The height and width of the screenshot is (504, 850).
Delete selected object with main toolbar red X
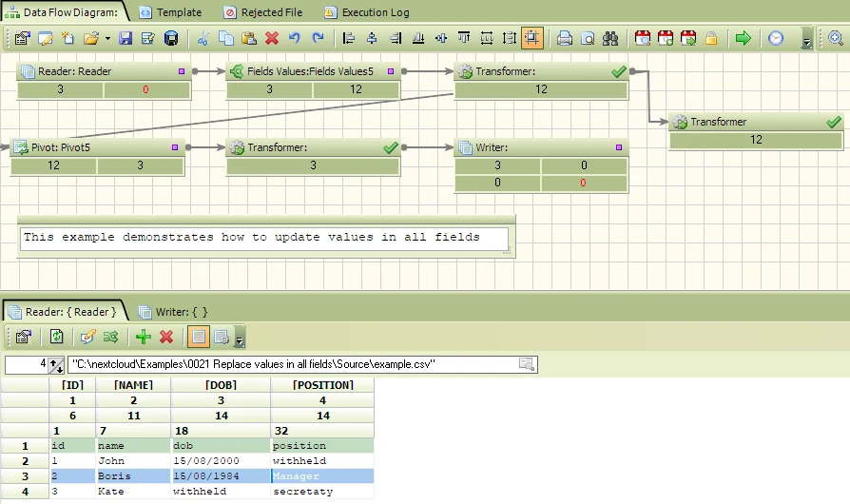pos(272,38)
